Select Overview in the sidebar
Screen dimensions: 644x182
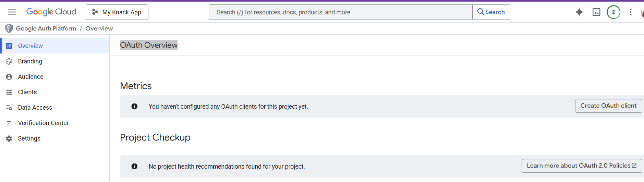tap(56, 46)
